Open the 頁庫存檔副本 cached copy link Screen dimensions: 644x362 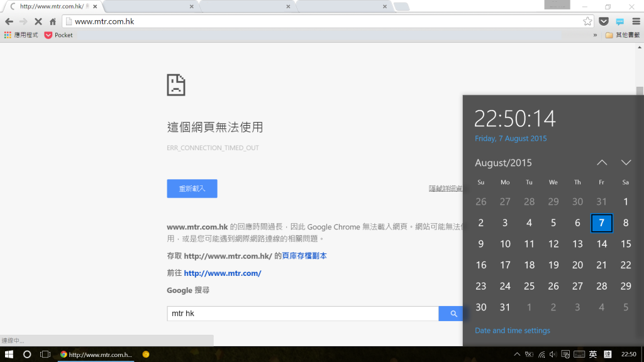click(x=304, y=256)
